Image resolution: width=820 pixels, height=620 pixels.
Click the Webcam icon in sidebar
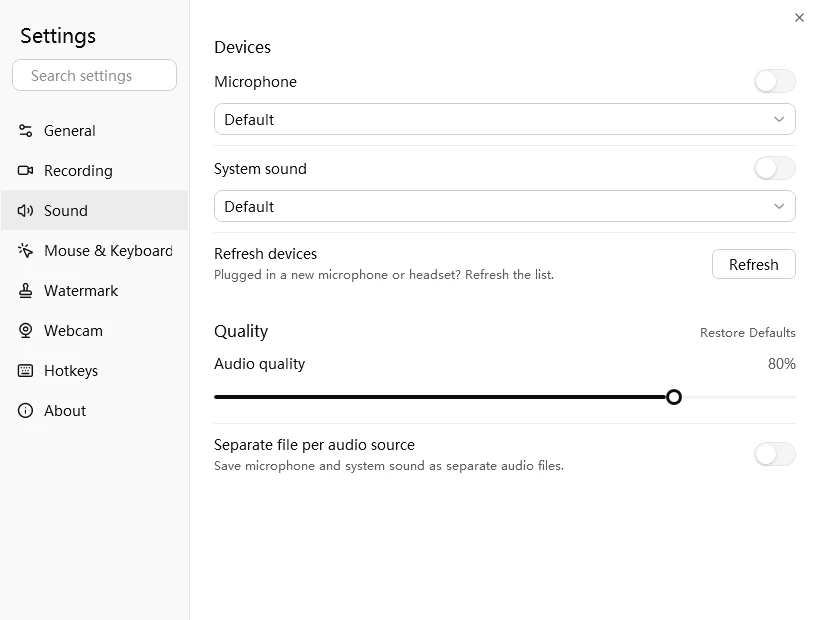click(25, 330)
